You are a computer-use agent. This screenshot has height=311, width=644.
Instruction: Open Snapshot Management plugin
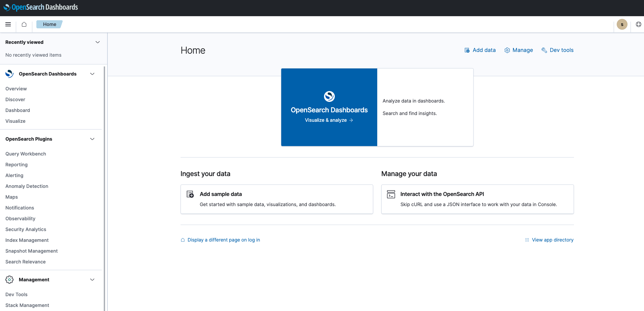coord(31,251)
